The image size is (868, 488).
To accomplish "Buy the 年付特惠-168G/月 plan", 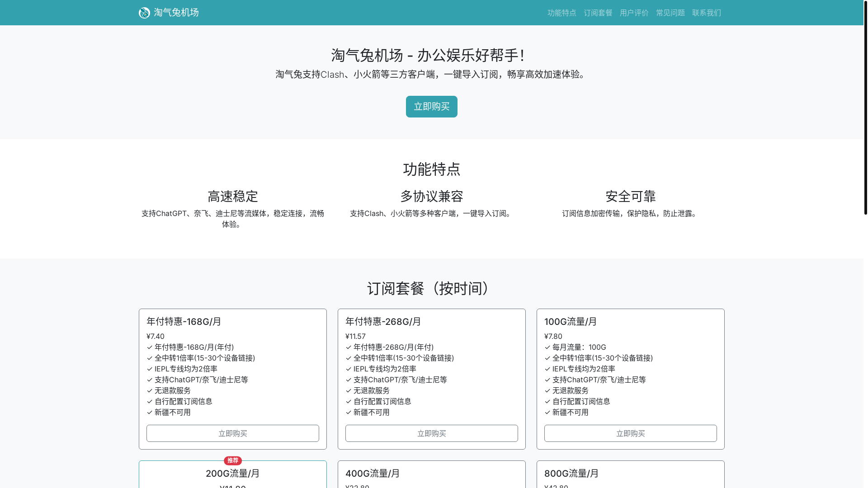I will (x=232, y=433).
